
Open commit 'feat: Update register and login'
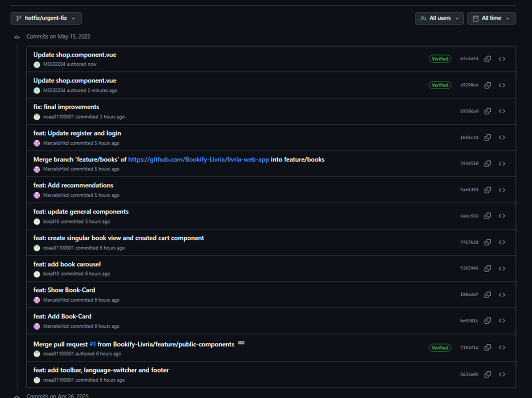[x=77, y=133]
